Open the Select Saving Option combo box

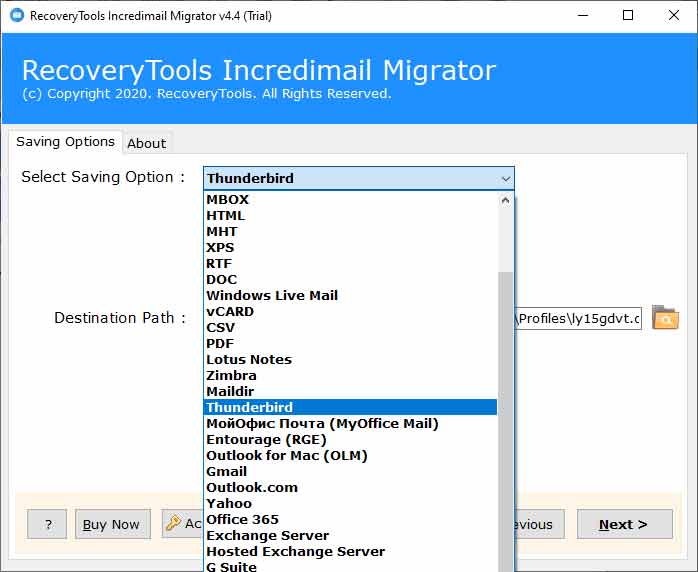click(x=359, y=178)
